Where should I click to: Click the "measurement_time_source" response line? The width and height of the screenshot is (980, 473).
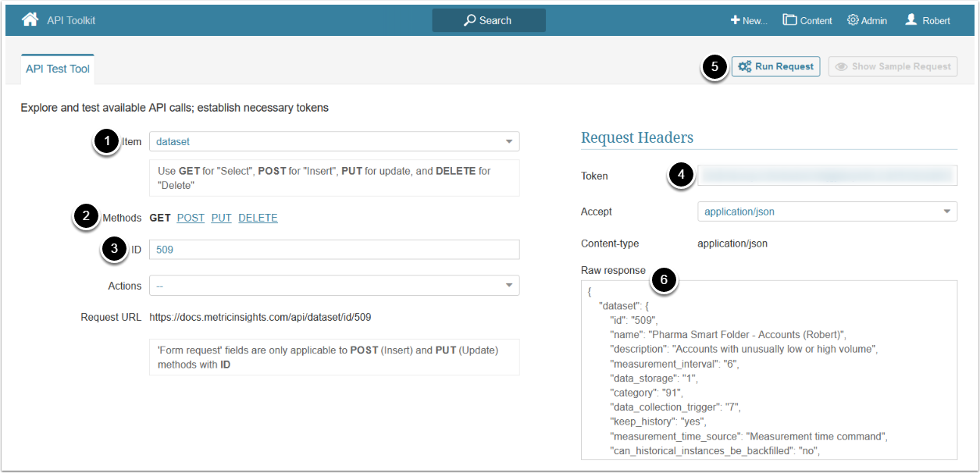(749, 436)
